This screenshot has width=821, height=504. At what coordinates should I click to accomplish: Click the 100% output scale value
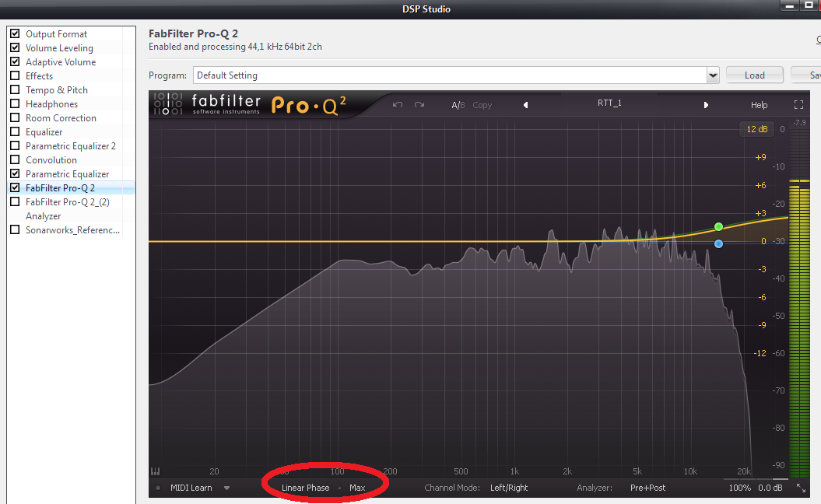(740, 488)
